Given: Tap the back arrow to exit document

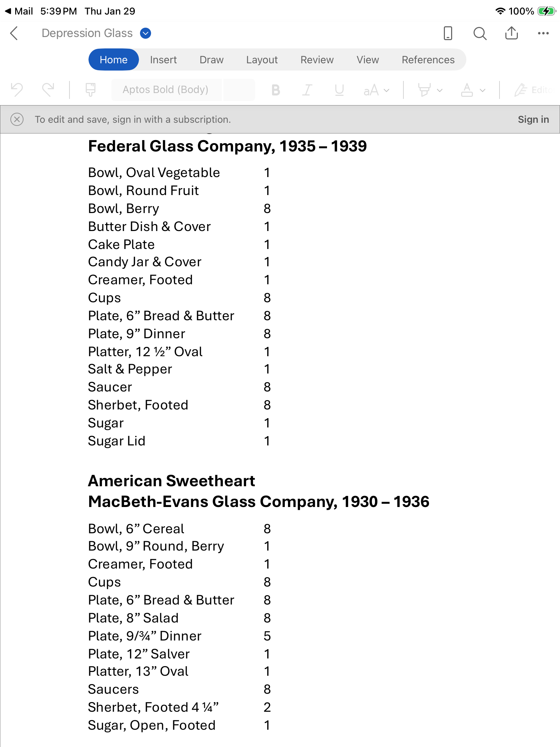Looking at the screenshot, I should 14,33.
